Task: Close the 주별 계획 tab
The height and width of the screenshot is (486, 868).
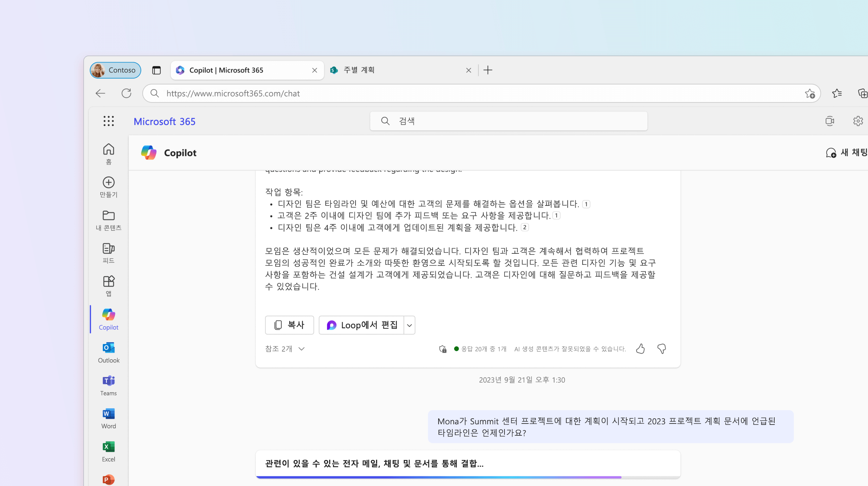Action: (x=468, y=70)
